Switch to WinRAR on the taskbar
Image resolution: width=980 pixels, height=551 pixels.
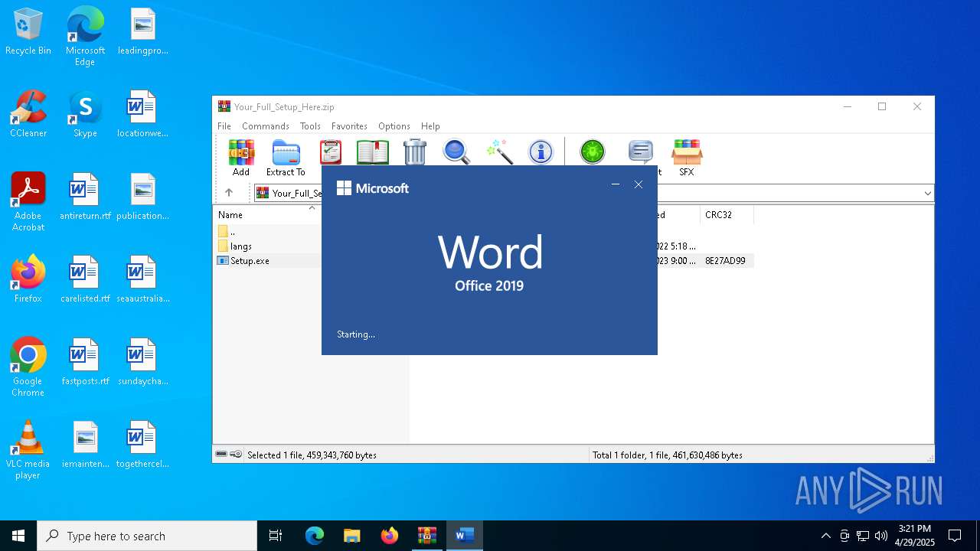point(426,536)
